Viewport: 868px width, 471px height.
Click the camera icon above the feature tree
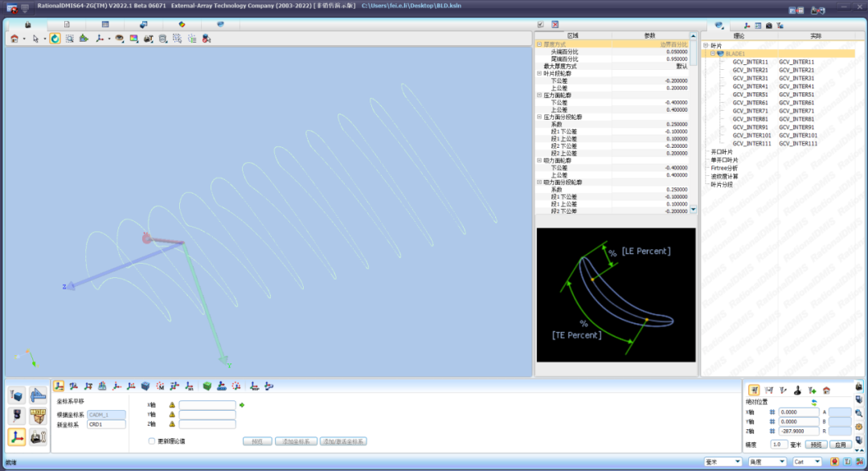click(x=768, y=26)
